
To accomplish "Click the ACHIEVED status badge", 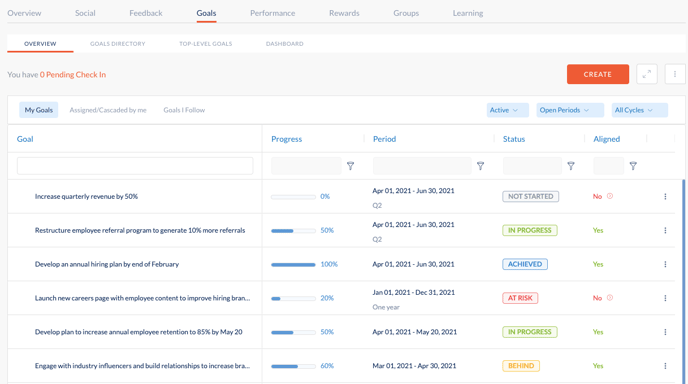I will pyautogui.click(x=525, y=264).
